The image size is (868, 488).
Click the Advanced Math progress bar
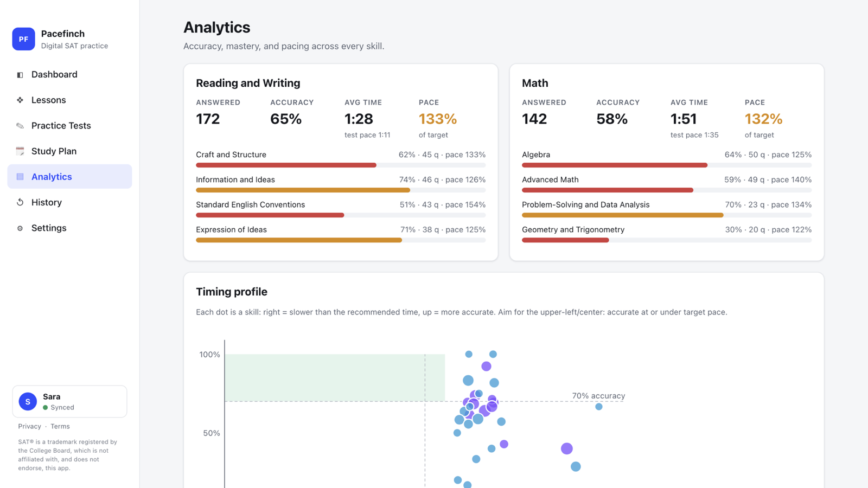[x=667, y=190]
